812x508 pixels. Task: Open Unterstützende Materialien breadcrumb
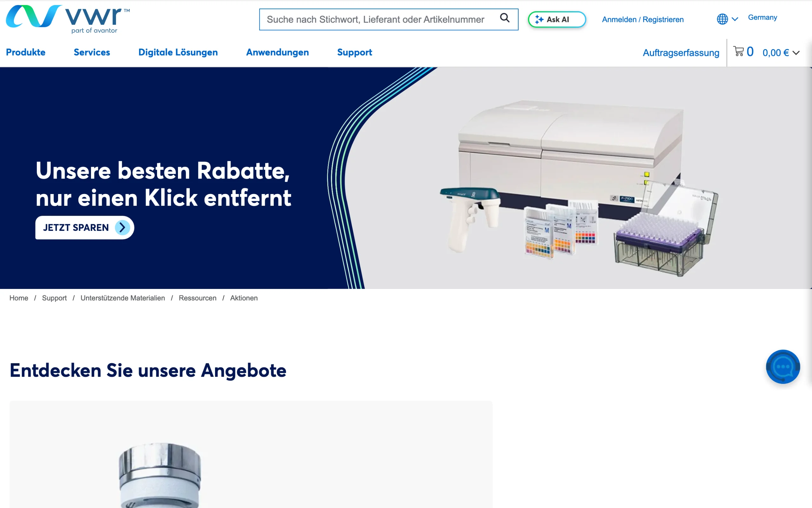pyautogui.click(x=123, y=298)
